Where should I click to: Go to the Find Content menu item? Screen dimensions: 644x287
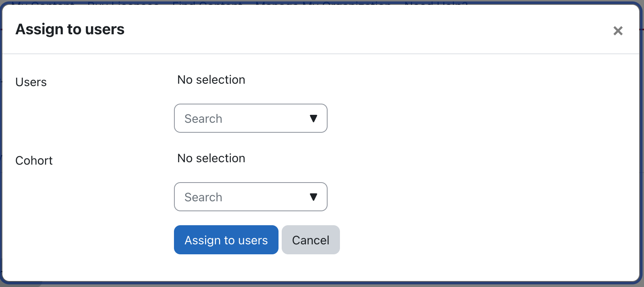[x=207, y=3]
